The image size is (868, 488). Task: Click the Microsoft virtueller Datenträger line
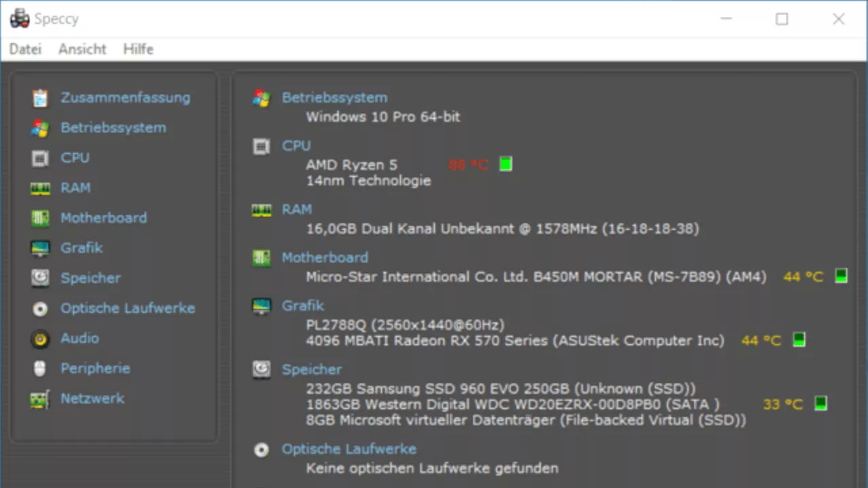pos(526,420)
